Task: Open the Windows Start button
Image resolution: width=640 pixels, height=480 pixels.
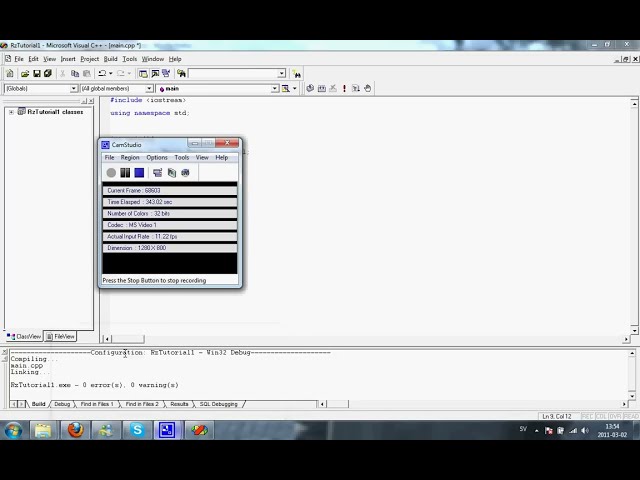Action: click(13, 430)
